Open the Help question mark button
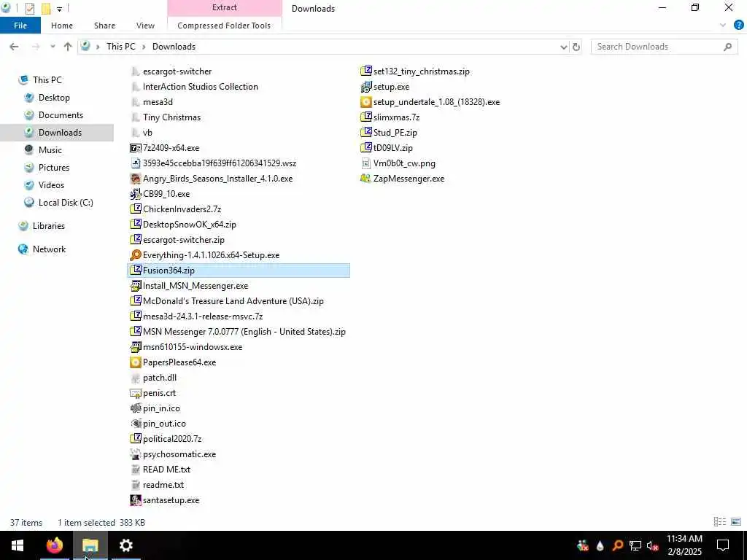Viewport: 747px width, 560px height. tap(739, 26)
